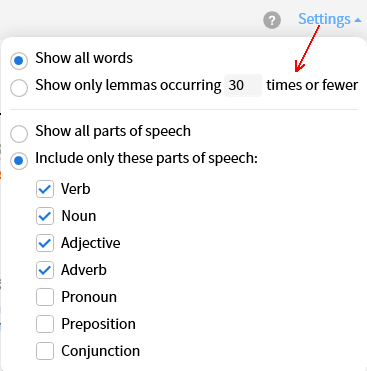Uncheck the Noun checkbox
This screenshot has height=371, width=367.
45,216
